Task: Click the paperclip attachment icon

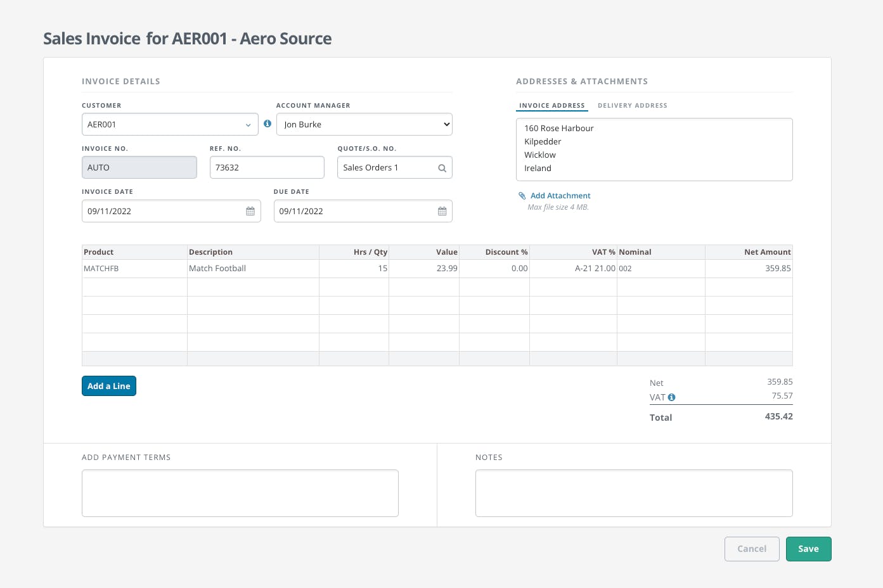Action: (x=522, y=196)
